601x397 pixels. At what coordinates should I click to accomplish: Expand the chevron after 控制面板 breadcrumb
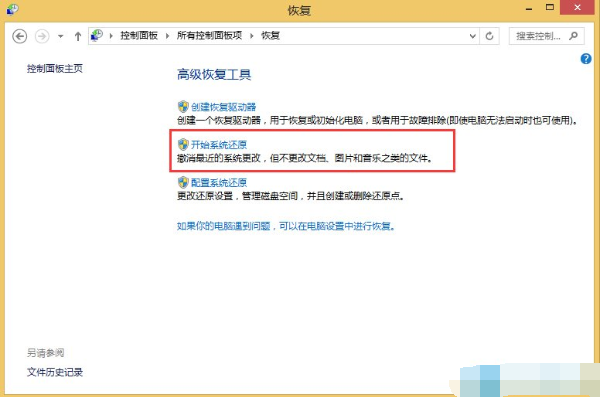[167, 36]
